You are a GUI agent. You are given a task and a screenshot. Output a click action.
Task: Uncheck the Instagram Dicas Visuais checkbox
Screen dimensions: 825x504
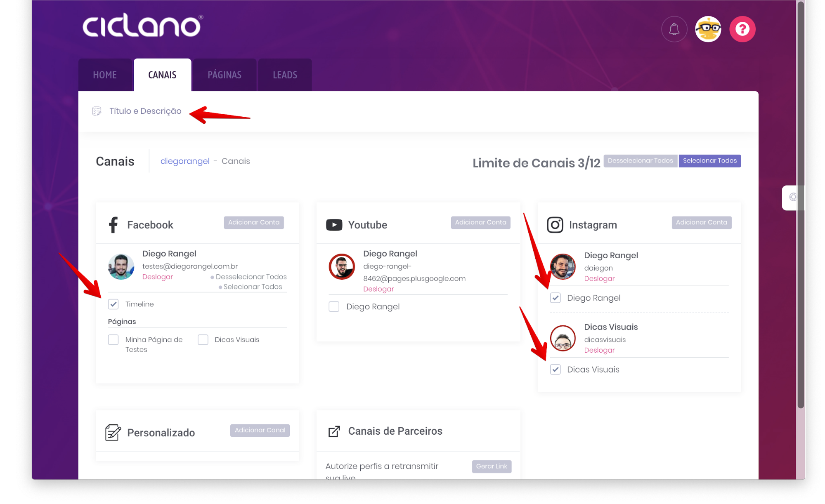[x=556, y=370]
